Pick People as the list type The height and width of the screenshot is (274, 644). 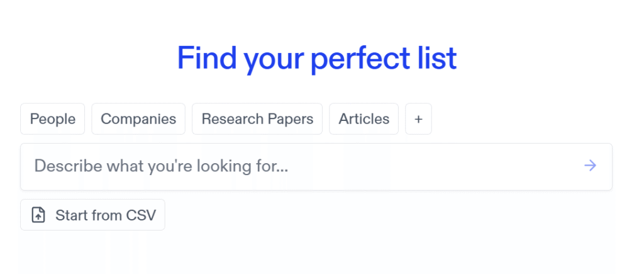coord(53,119)
